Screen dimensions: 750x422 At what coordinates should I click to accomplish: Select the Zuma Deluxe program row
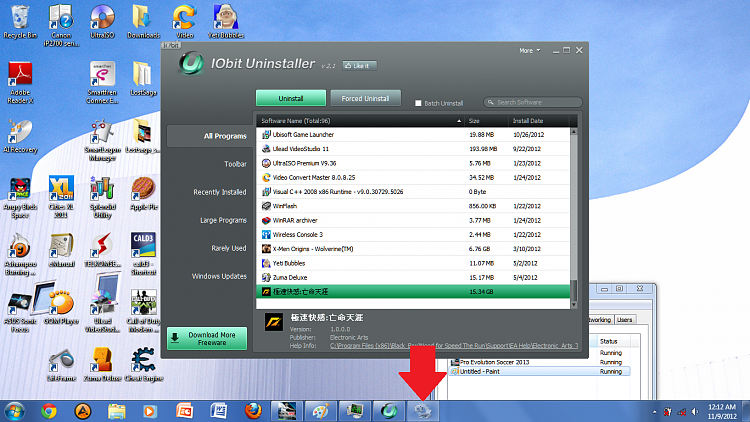point(413,278)
